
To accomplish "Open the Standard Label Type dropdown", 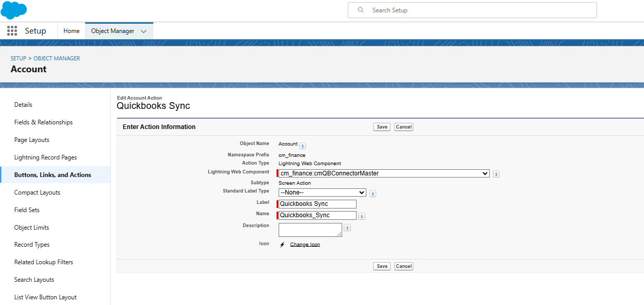I will click(323, 192).
